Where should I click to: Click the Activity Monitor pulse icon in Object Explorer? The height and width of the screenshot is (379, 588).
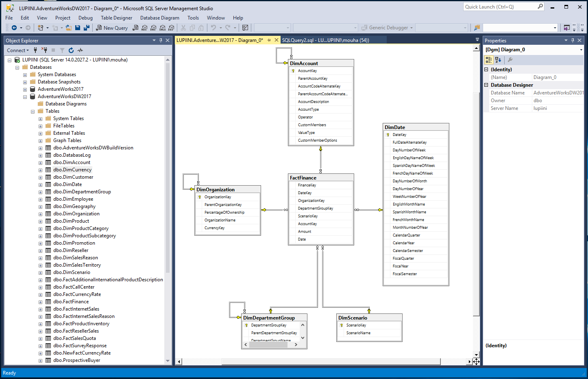tap(80, 50)
